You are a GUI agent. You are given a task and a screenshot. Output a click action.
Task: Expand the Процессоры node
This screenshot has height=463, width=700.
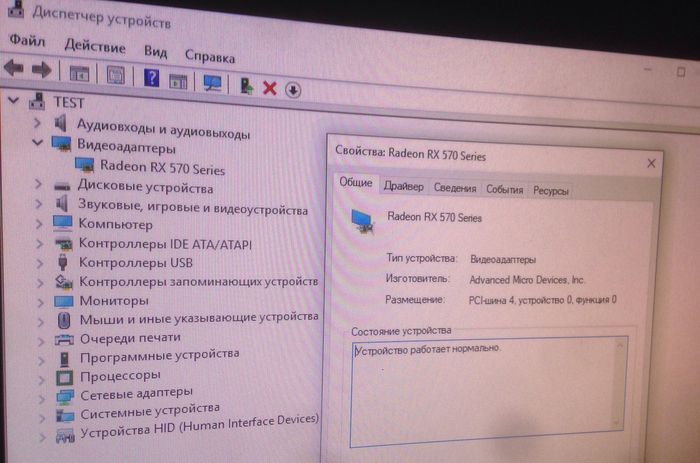[42, 380]
